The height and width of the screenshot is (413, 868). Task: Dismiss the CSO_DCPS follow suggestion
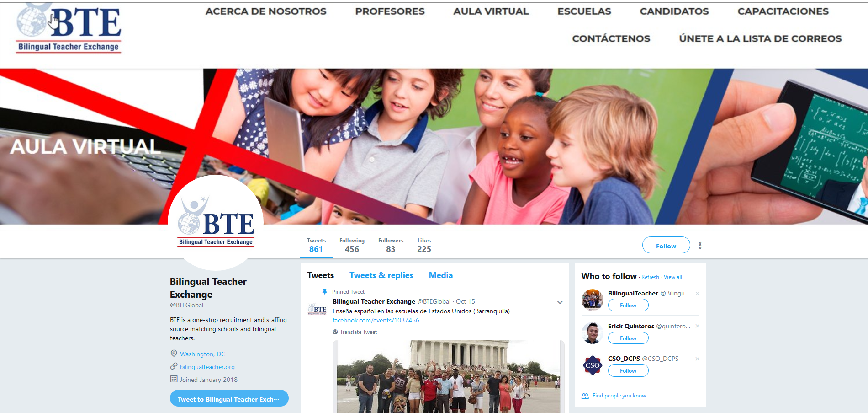[x=697, y=359]
